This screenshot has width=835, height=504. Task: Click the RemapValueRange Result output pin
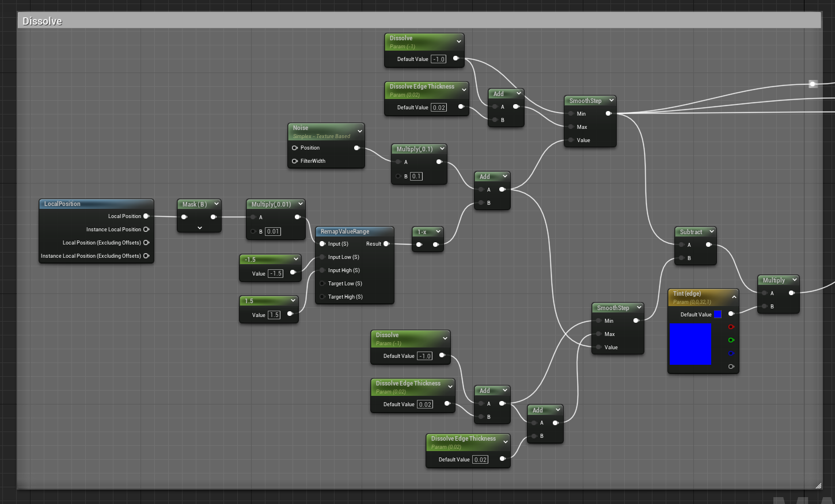tap(386, 244)
